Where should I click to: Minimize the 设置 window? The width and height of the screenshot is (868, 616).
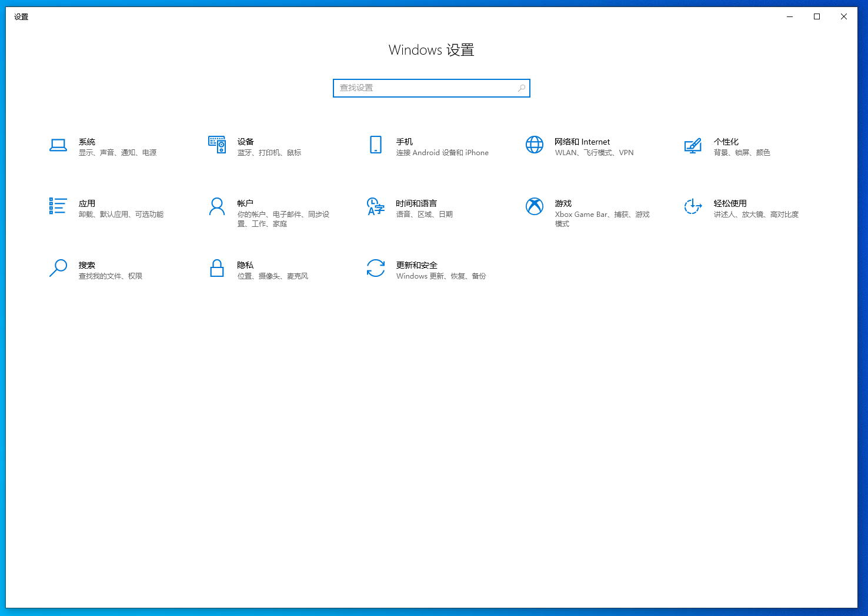790,16
